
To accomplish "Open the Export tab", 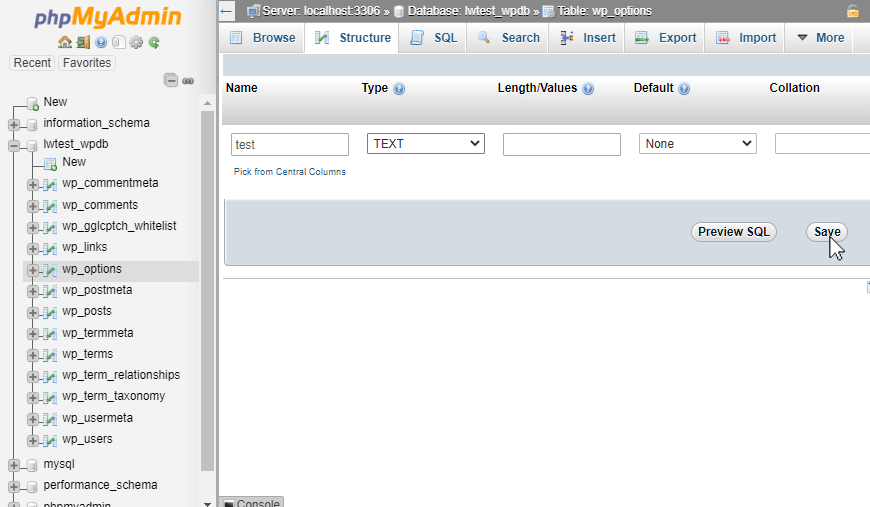I will pos(665,38).
